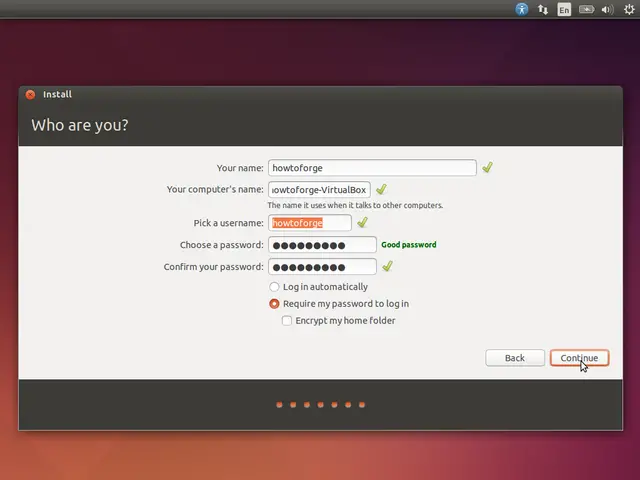Click the Confirm your password field
640x480 pixels.
[x=322, y=267]
